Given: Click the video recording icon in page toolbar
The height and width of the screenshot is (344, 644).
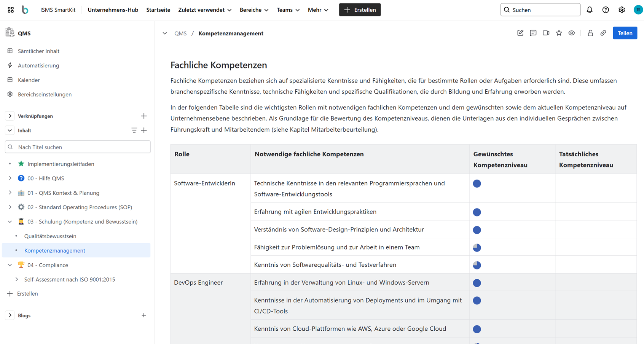Looking at the screenshot, I should click(x=546, y=33).
